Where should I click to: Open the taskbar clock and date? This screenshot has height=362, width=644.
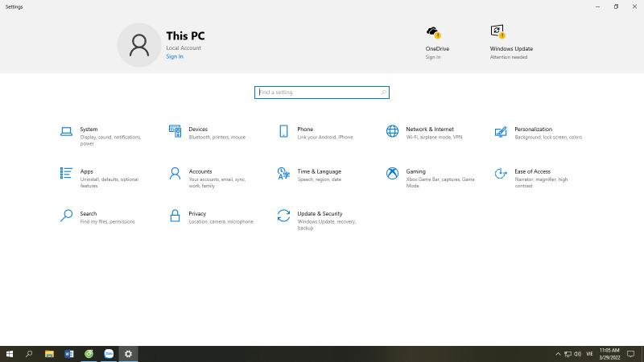(x=609, y=354)
